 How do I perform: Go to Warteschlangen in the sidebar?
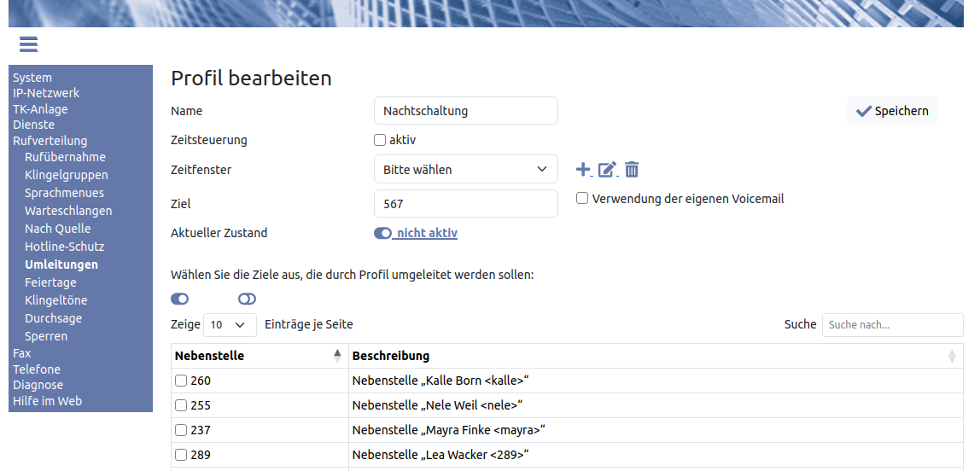click(68, 211)
